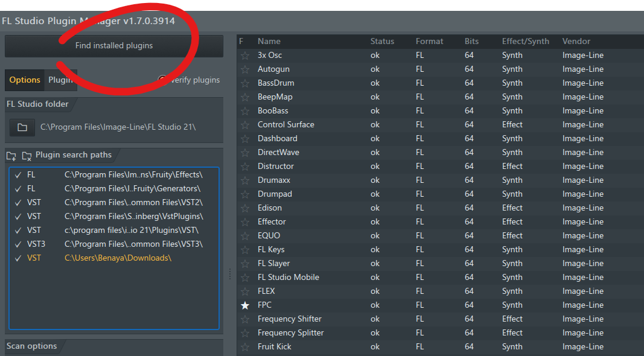Click the C:\Users\Benaya\Downloads\ path entry
This screenshot has height=356, width=644.
coord(118,258)
